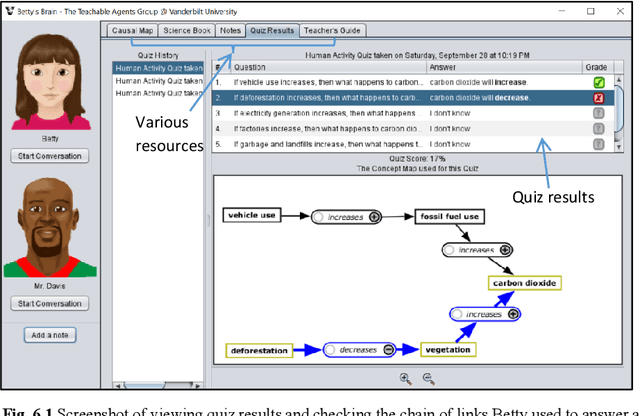Viewport: 640px width, 416px height.
Task: Open the Science Book tab
Action: click(187, 31)
